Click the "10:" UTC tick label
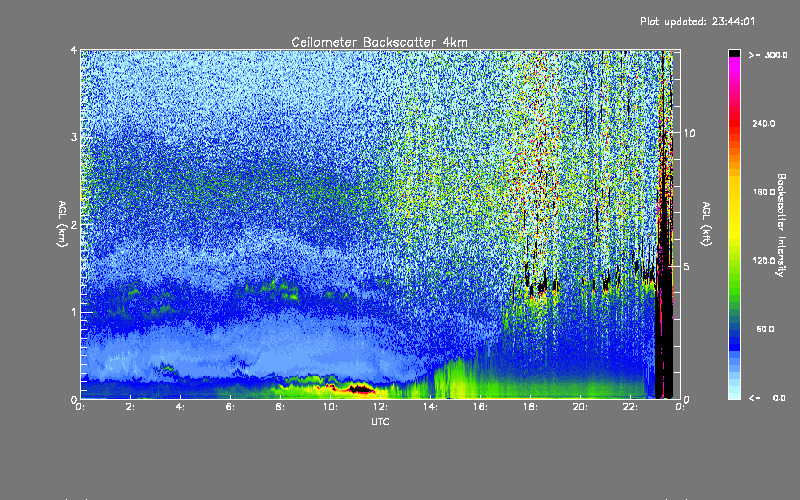The width and height of the screenshot is (800, 500). coord(331,407)
